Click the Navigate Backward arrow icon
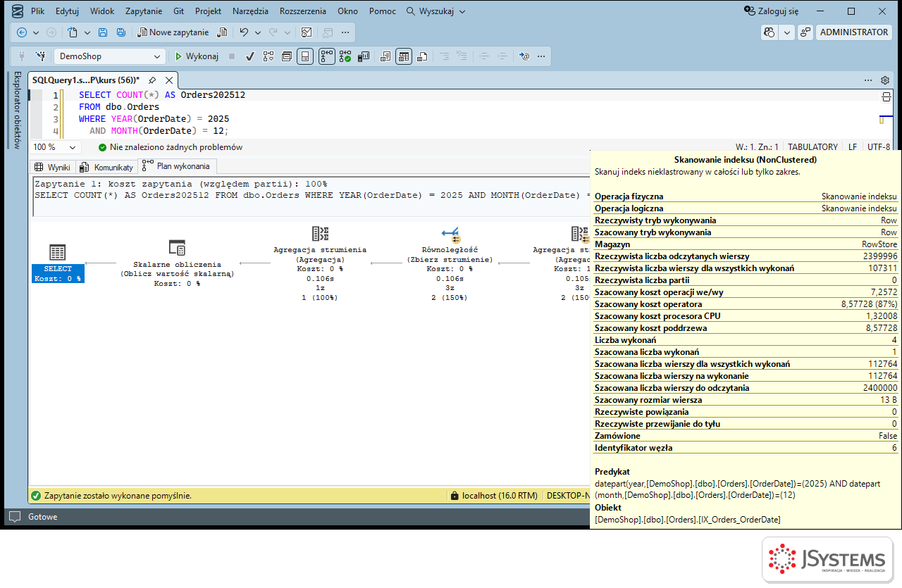 point(21,32)
